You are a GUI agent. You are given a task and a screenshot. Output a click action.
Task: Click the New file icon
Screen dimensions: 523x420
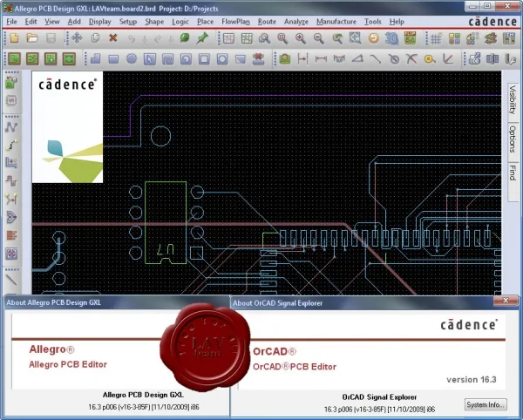pyautogui.click(x=14, y=38)
